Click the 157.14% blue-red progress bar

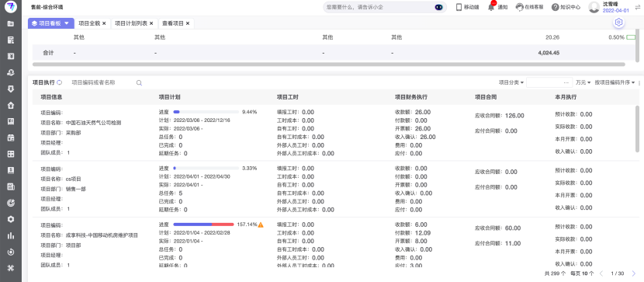203,225
